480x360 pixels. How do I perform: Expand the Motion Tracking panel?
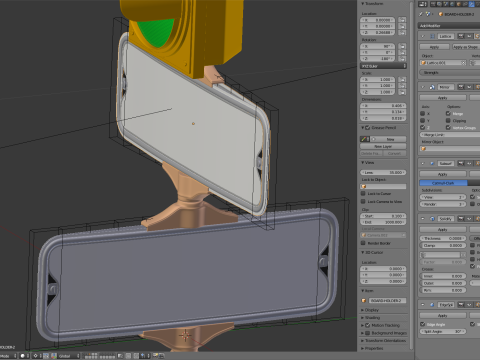[x=363, y=325]
